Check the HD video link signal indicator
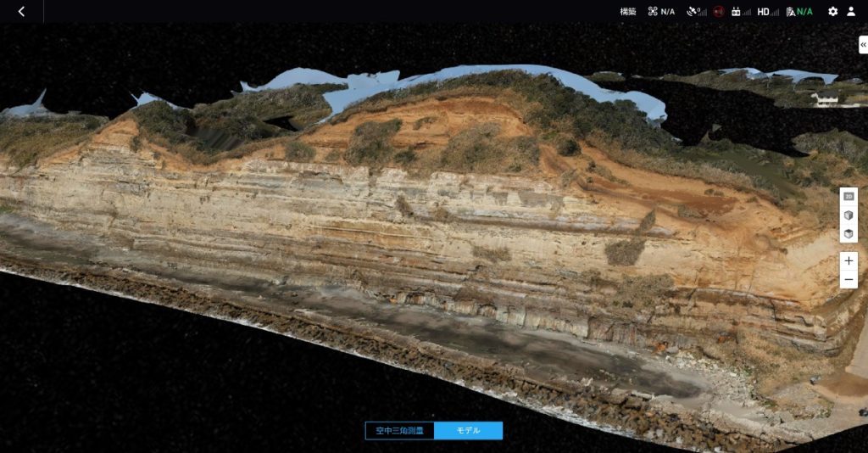The height and width of the screenshot is (453, 868). (766, 11)
